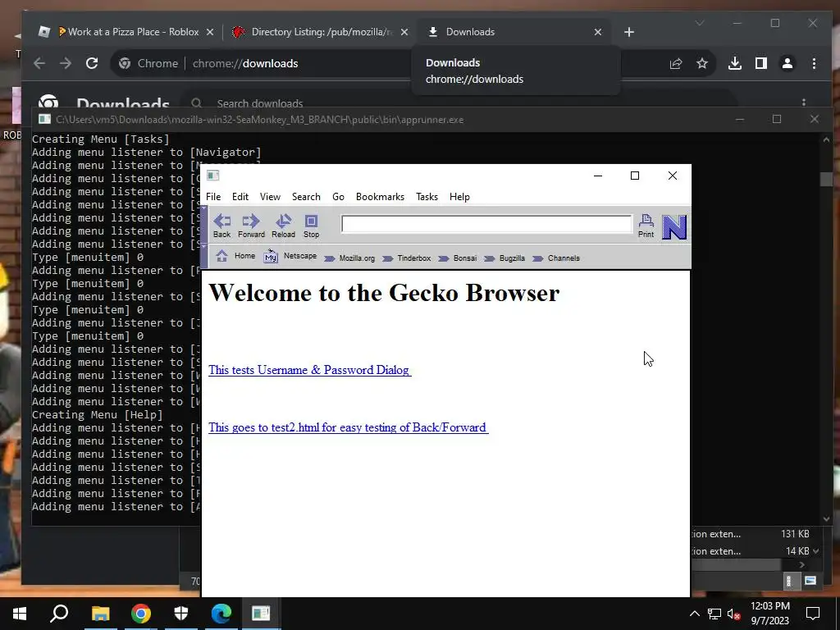Viewport: 840px width, 630px height.
Task: Open Google Chrome from the taskbar
Action: point(141,614)
